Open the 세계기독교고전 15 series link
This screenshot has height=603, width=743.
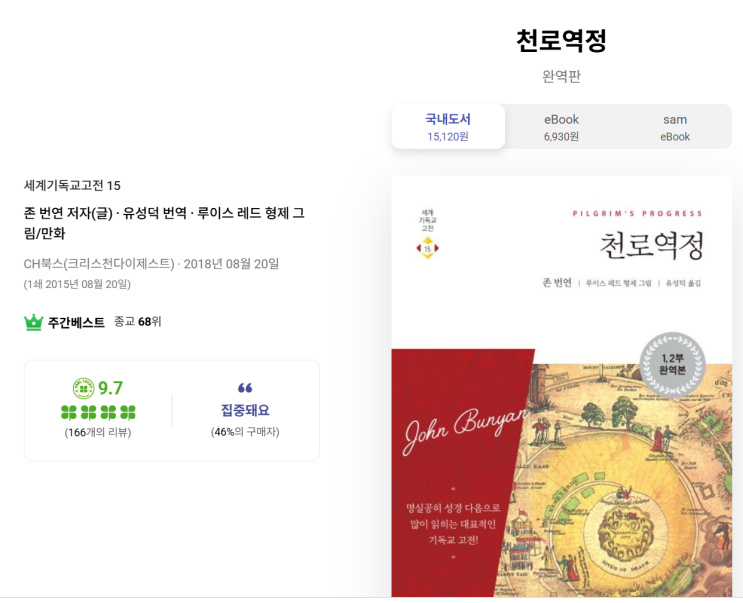click(72, 185)
